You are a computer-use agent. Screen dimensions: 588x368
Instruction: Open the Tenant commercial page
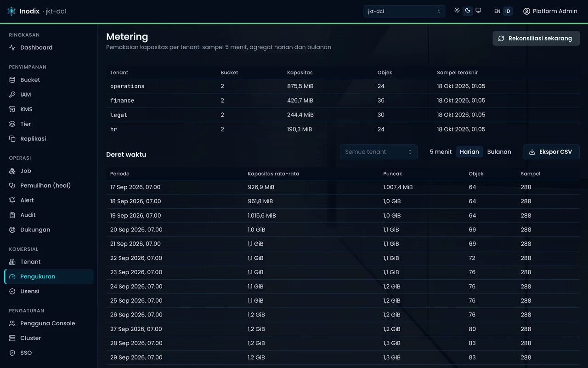pos(49,262)
